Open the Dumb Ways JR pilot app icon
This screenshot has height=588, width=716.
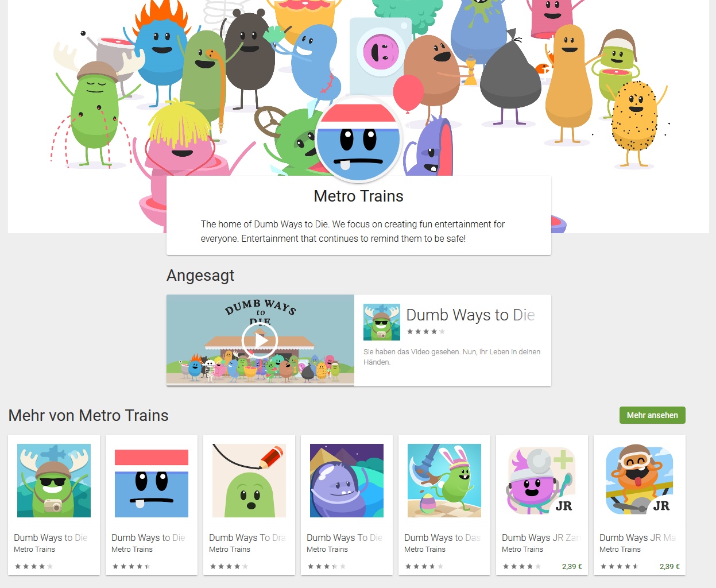(x=640, y=481)
